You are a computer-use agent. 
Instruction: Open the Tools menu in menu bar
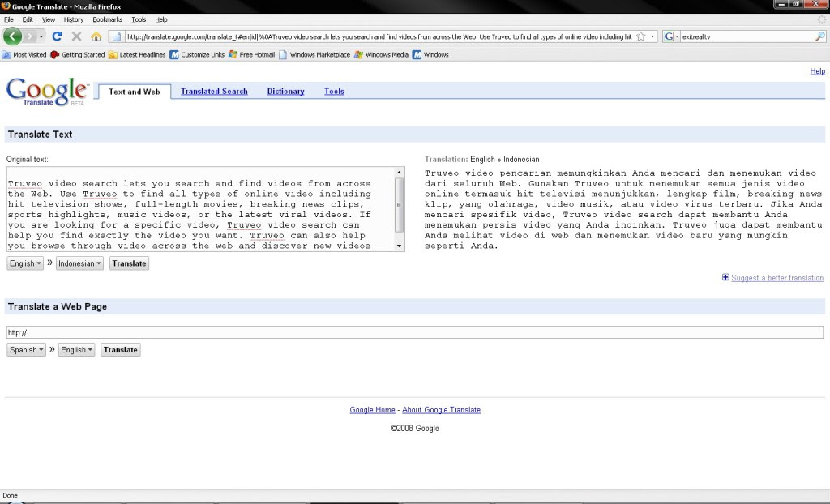(139, 19)
